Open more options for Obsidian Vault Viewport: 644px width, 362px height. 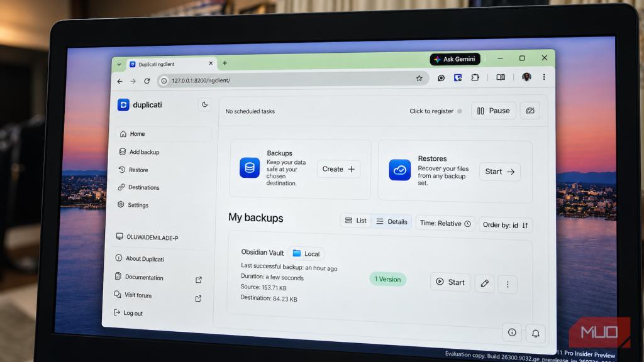[x=508, y=285]
